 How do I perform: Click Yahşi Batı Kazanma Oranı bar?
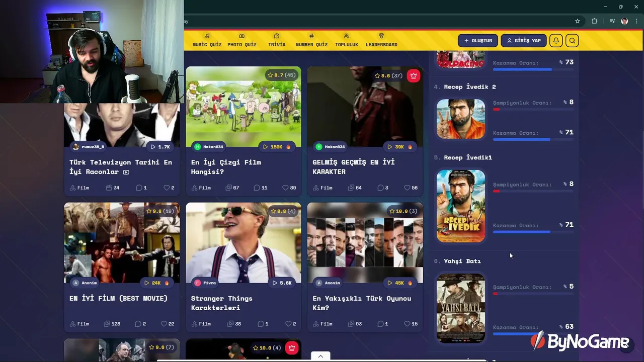pos(533,334)
